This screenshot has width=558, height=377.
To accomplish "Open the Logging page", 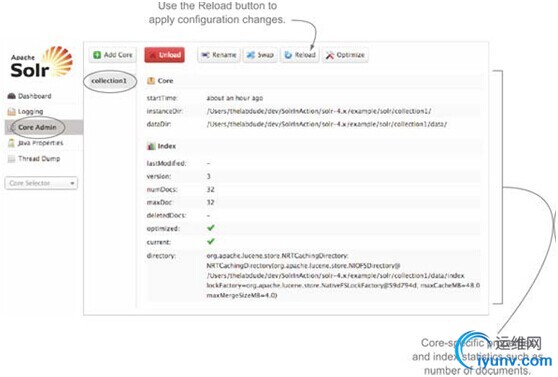I will 31,111.
